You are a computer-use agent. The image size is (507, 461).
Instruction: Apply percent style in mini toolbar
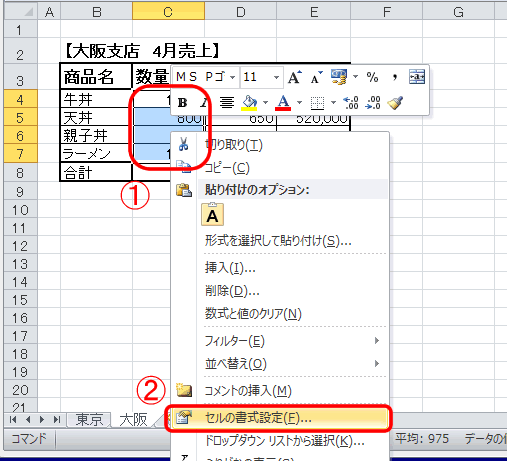tap(372, 77)
